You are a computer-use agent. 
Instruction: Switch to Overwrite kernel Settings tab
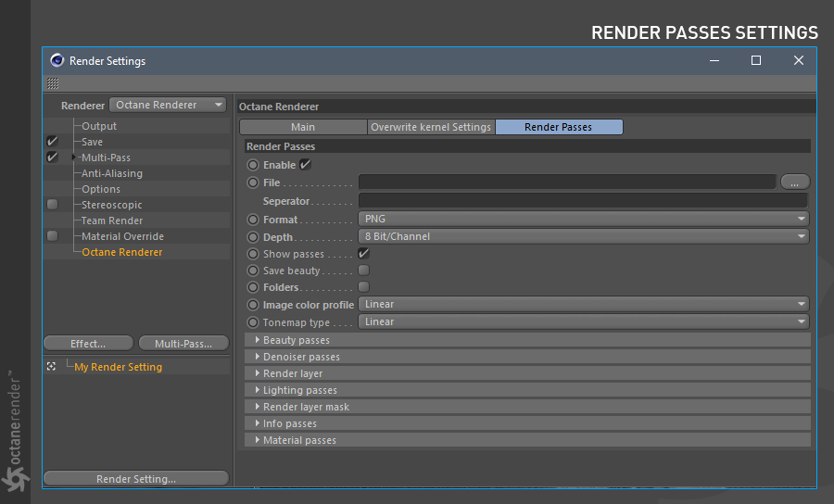431,127
